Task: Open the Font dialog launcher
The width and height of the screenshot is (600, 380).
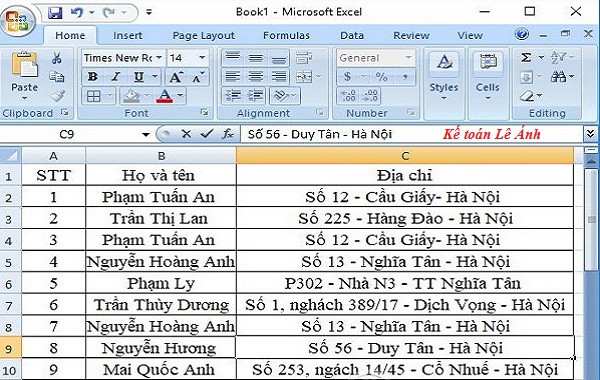Action: 205,113
